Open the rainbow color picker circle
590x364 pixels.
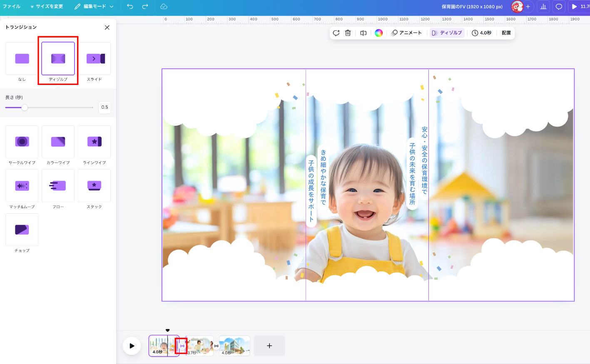(378, 33)
